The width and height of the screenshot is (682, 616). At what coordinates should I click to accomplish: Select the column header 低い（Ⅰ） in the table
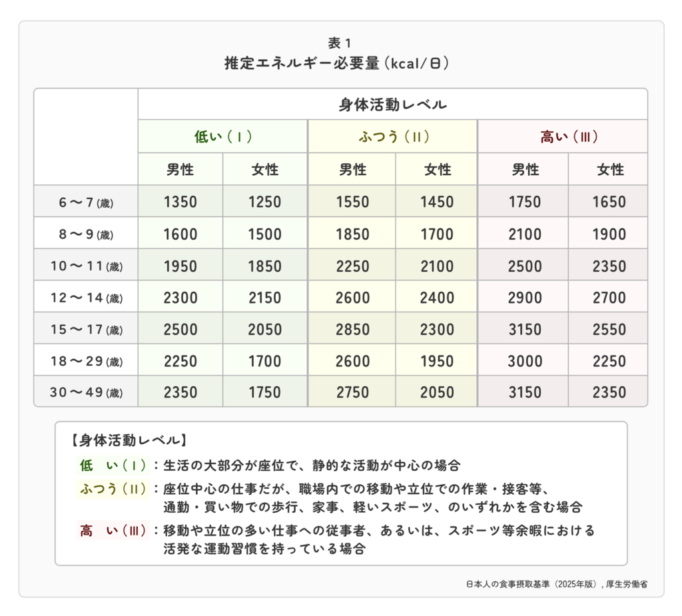pos(223,137)
